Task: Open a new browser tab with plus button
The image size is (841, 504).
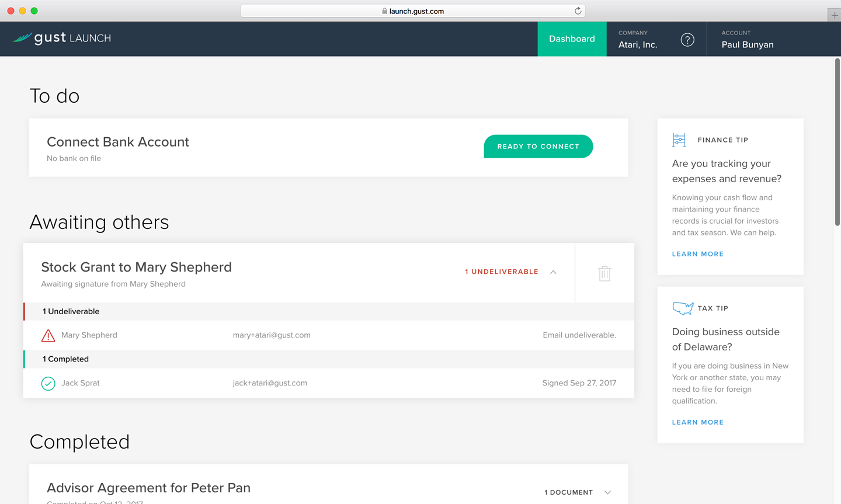Action: (835, 15)
